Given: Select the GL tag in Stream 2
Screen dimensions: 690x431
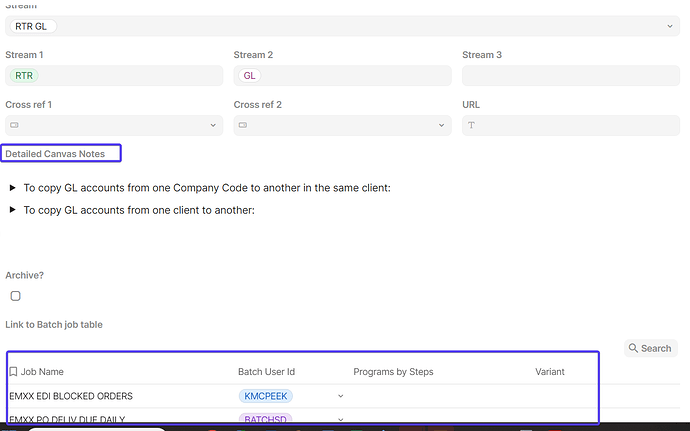Looking at the screenshot, I should 250,76.
